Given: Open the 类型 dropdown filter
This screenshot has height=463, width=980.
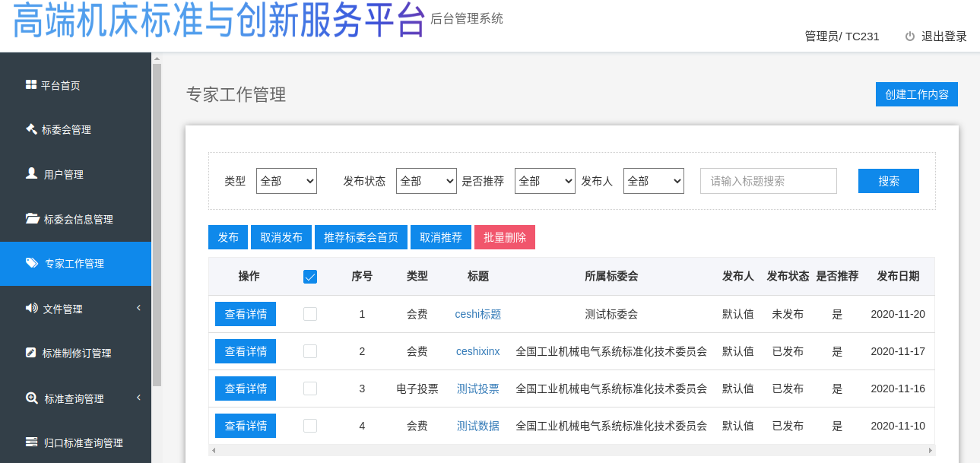Looking at the screenshot, I should point(287,181).
